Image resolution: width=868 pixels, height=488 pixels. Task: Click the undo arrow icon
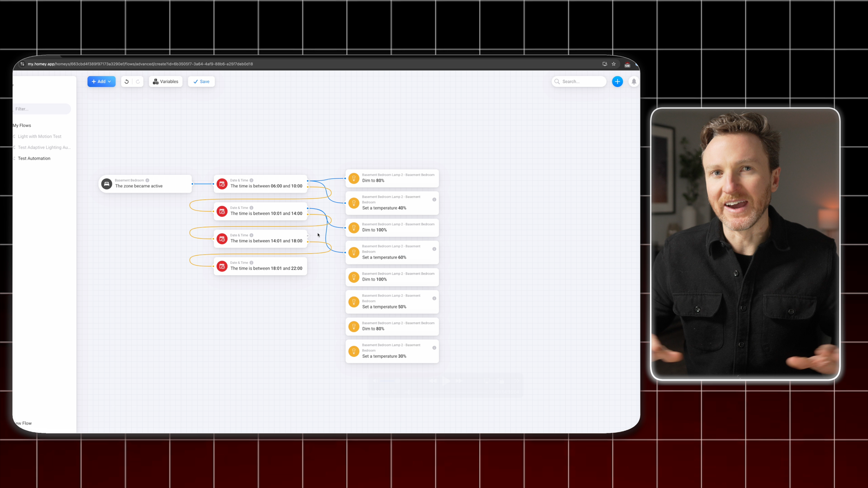(x=126, y=82)
